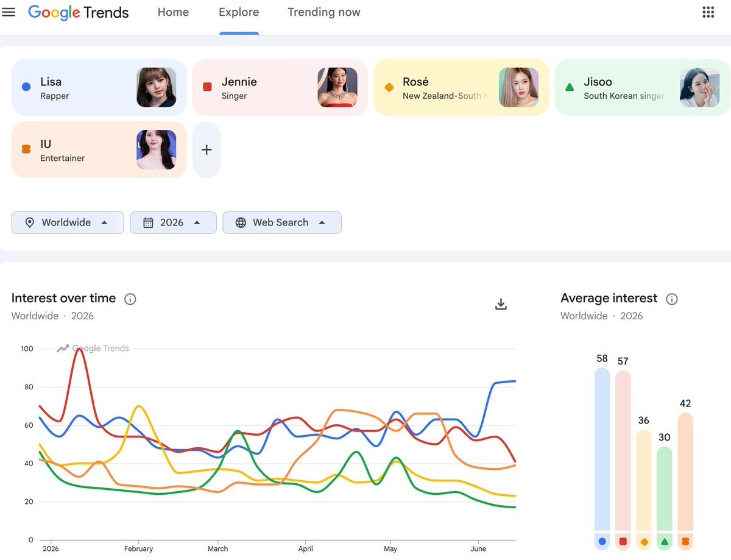
Task: Click the February axis label
Action: [x=139, y=548]
